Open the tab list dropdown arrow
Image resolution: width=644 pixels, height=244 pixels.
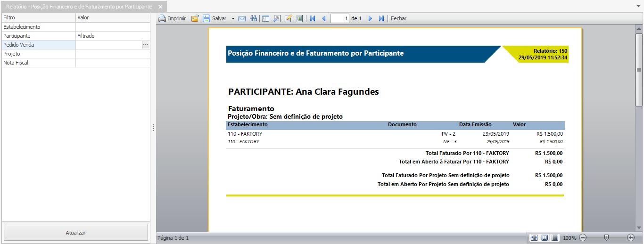[638, 6]
